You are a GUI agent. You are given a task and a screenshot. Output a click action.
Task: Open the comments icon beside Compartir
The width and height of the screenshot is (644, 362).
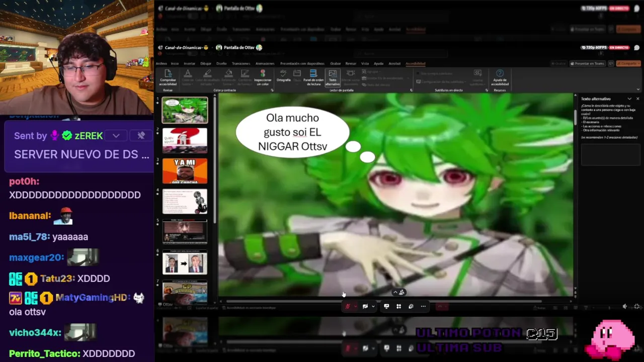[x=611, y=63]
